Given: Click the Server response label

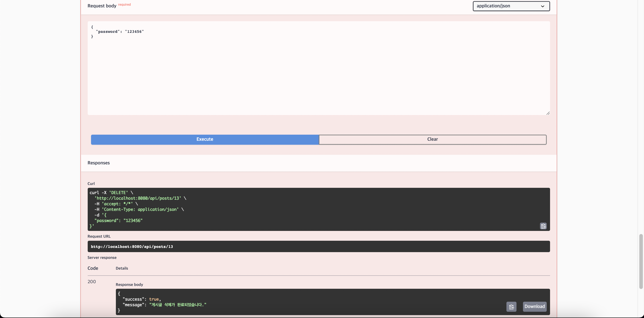Looking at the screenshot, I should (102, 257).
